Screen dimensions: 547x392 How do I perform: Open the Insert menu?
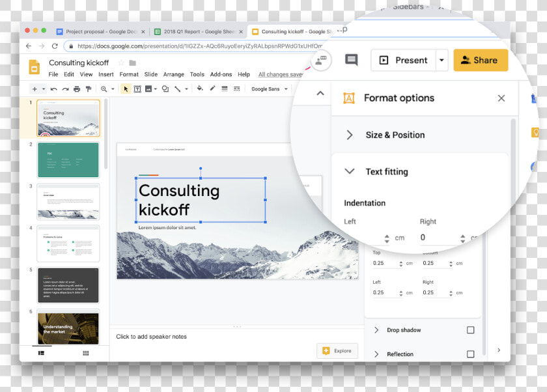106,74
